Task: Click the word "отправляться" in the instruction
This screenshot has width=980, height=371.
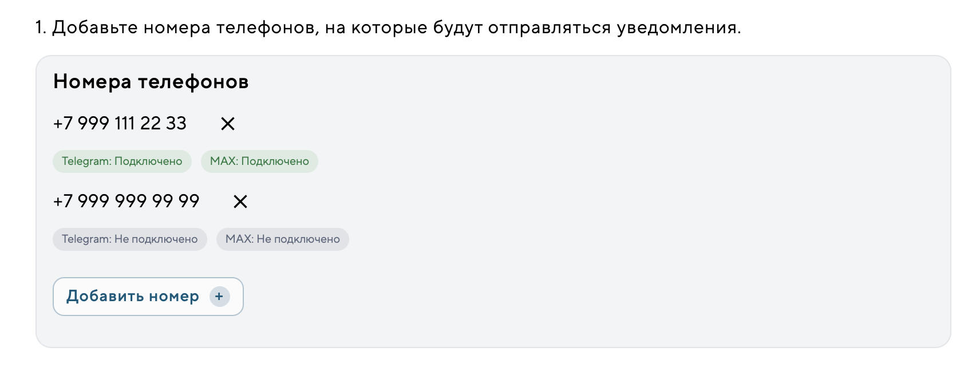Action: coord(549,27)
